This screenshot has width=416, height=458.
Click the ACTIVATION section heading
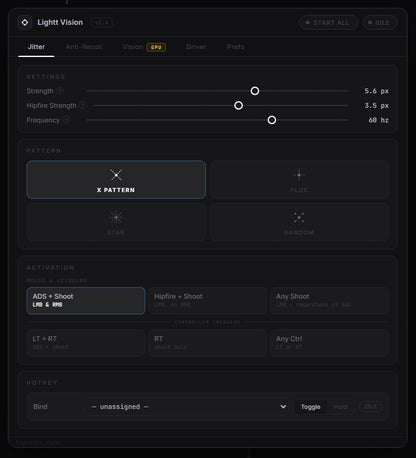click(x=50, y=268)
